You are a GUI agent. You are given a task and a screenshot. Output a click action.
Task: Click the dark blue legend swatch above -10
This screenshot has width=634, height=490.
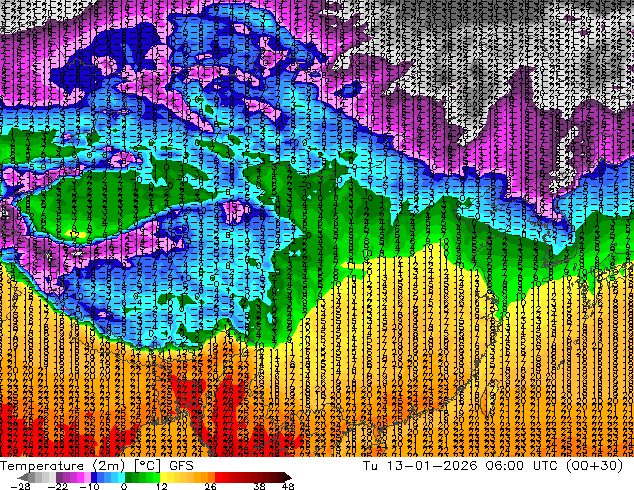94,477
